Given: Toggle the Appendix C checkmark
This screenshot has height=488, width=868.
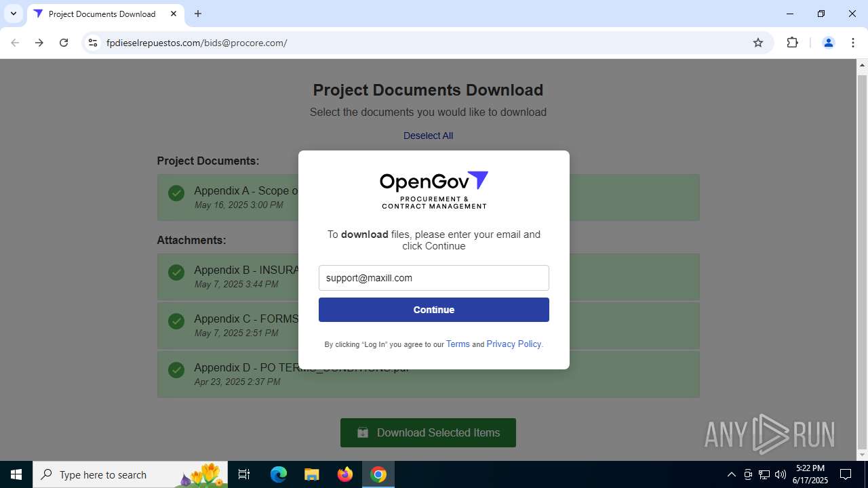Looking at the screenshot, I should tap(176, 321).
